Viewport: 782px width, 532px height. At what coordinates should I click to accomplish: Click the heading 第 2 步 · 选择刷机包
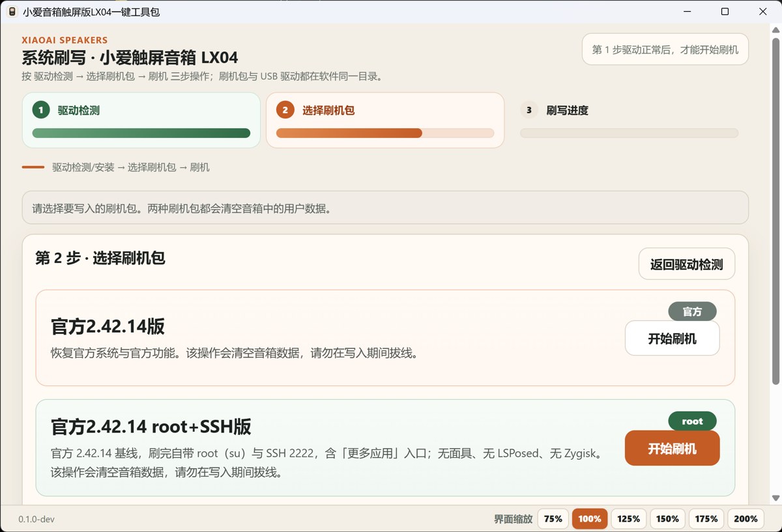pyautogui.click(x=100, y=258)
